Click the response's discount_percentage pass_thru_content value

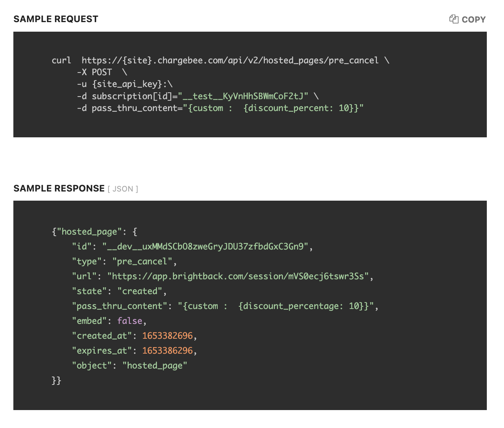click(276, 306)
